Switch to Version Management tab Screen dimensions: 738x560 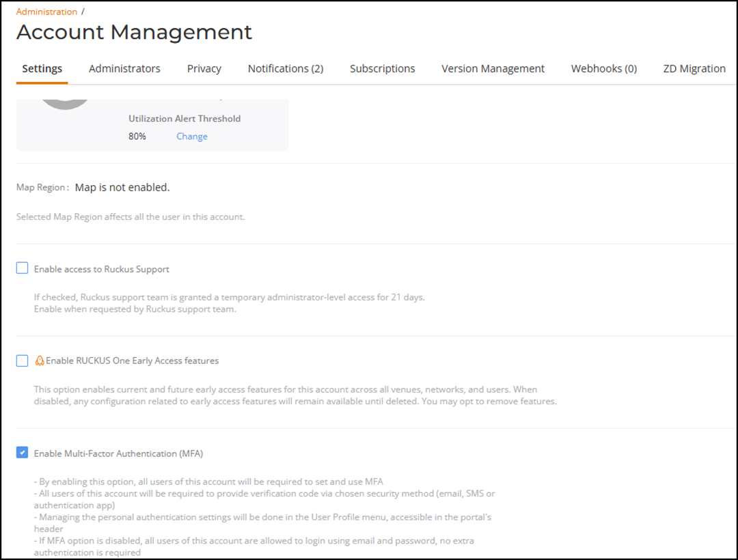(x=493, y=69)
